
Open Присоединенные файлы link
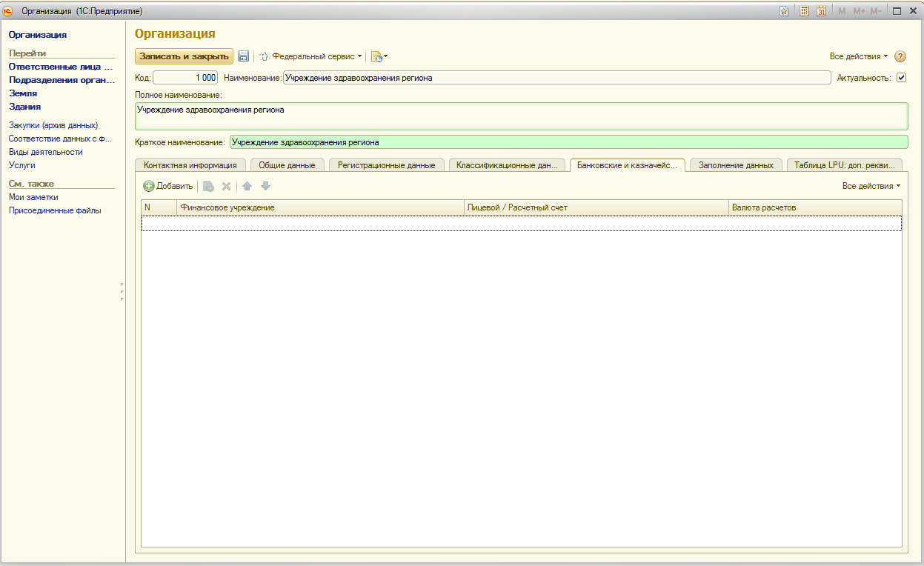[x=55, y=210]
